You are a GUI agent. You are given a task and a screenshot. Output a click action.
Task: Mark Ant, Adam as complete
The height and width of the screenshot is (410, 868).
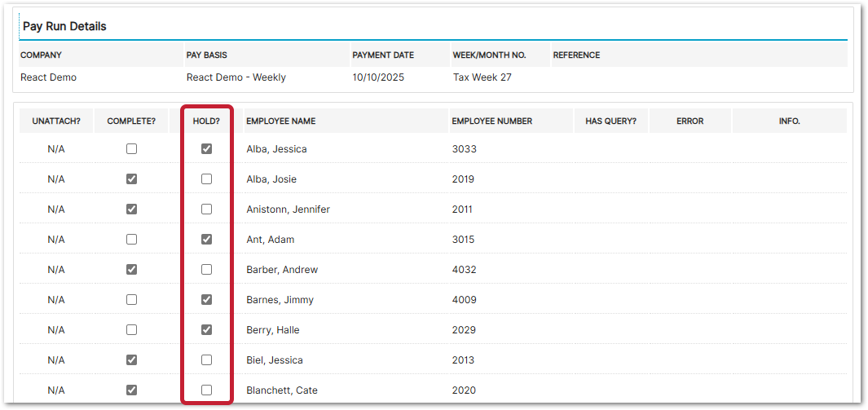tap(132, 240)
